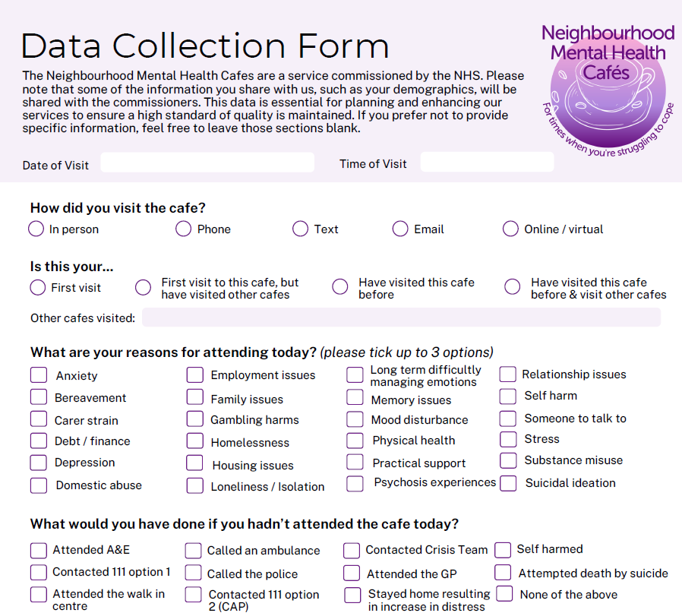Image resolution: width=682 pixels, height=616 pixels.
Task: Click the Other cafes visited text field
Action: coord(401,317)
